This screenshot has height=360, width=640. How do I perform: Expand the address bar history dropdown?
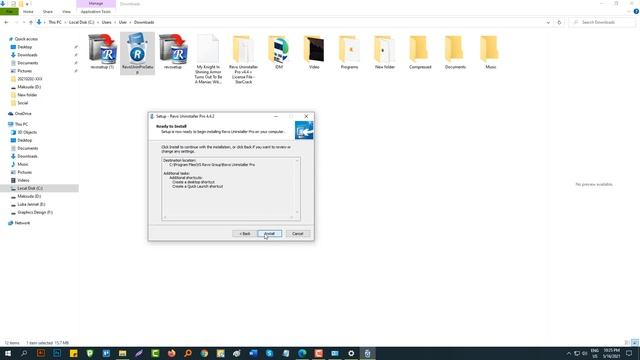pos(548,22)
